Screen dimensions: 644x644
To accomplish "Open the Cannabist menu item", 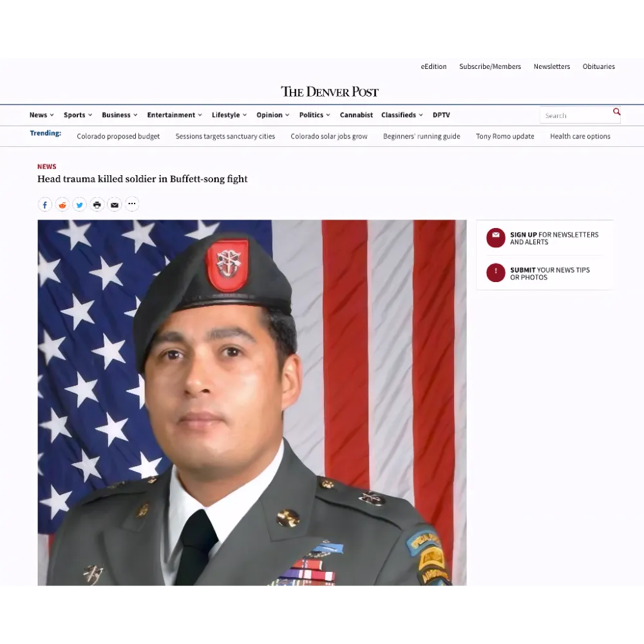I will coord(356,115).
